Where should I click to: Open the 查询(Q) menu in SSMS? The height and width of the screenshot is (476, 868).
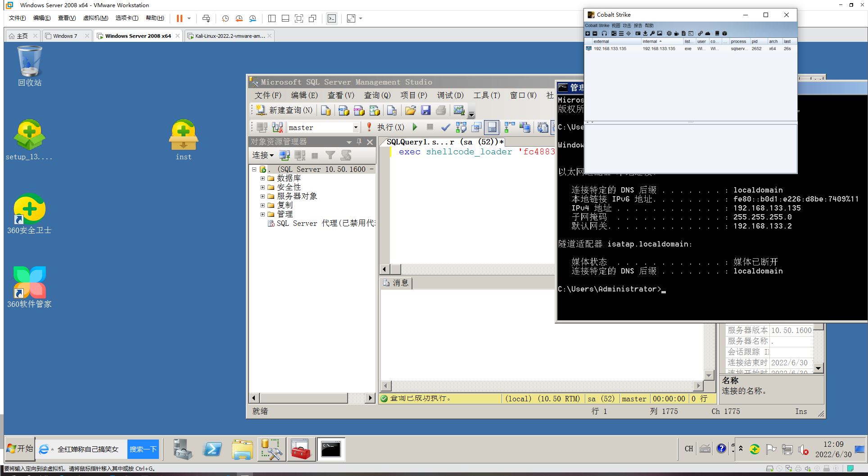377,95
